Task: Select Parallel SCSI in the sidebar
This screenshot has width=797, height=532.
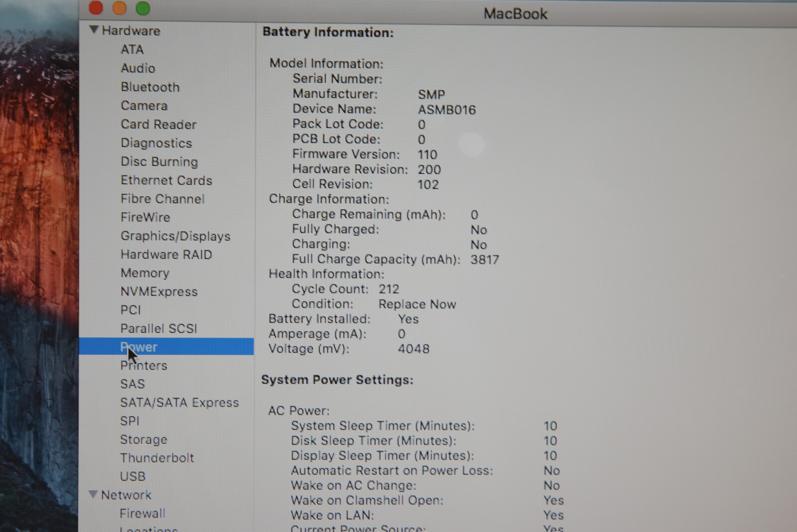Action: (x=158, y=328)
